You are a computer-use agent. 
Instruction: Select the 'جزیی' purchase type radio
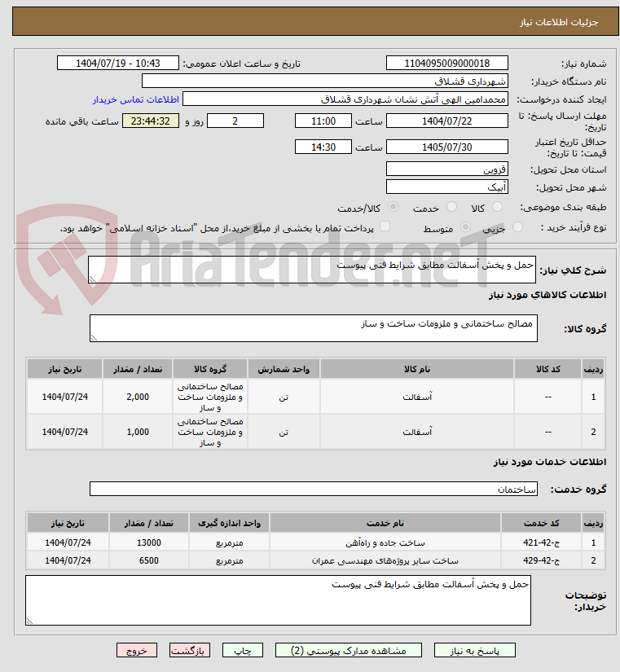coord(517,227)
